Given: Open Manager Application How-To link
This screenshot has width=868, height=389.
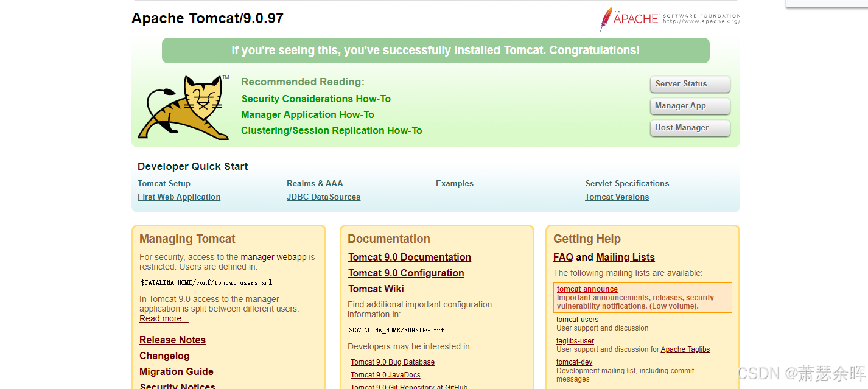Looking at the screenshot, I should tap(307, 114).
